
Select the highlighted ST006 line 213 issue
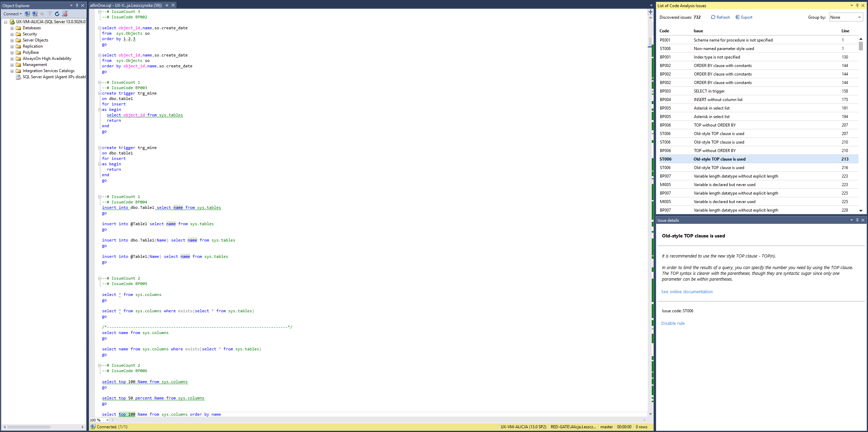click(x=759, y=159)
